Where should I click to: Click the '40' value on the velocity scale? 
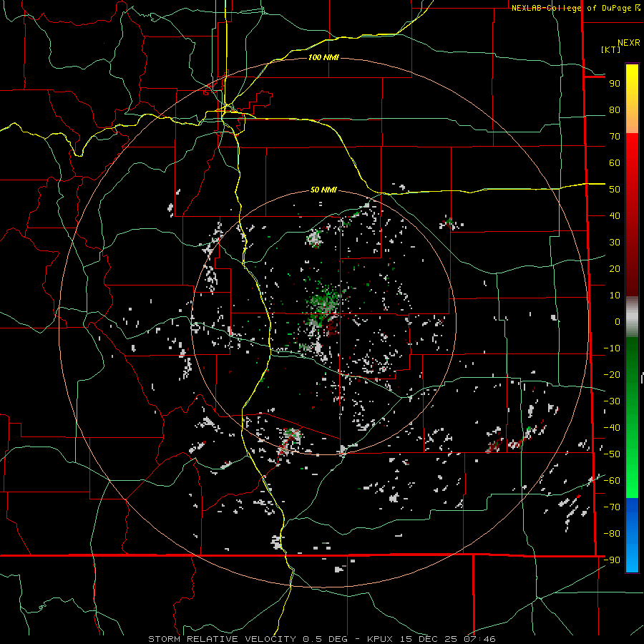(615, 216)
